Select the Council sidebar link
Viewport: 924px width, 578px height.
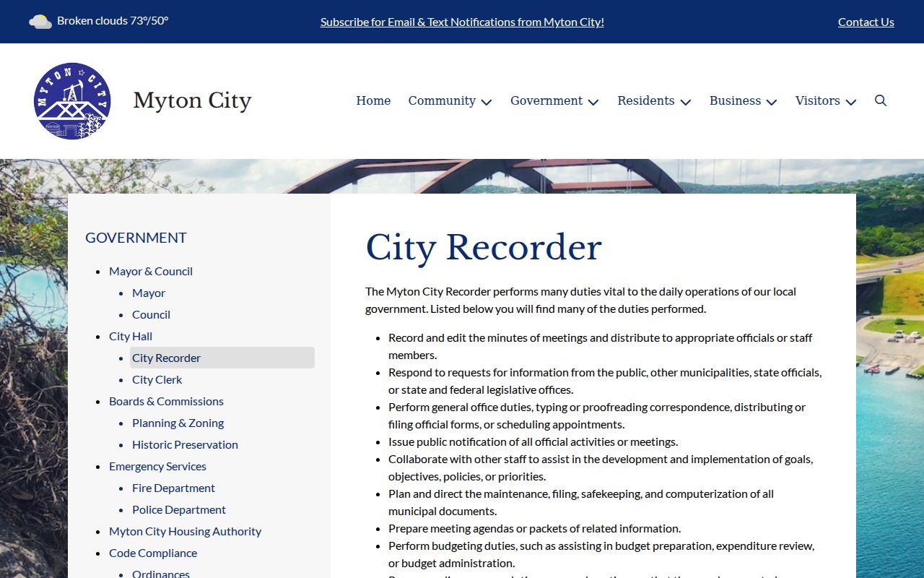pyautogui.click(x=151, y=314)
